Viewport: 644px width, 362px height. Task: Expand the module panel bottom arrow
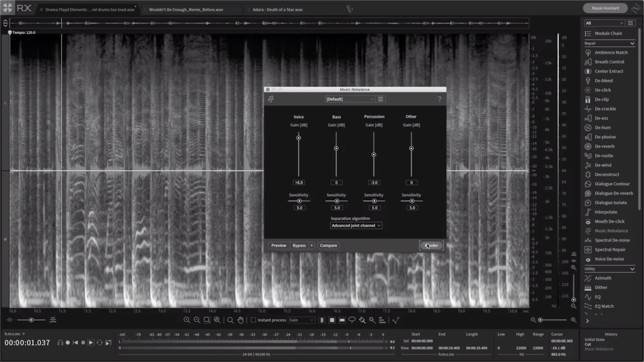[587, 321]
